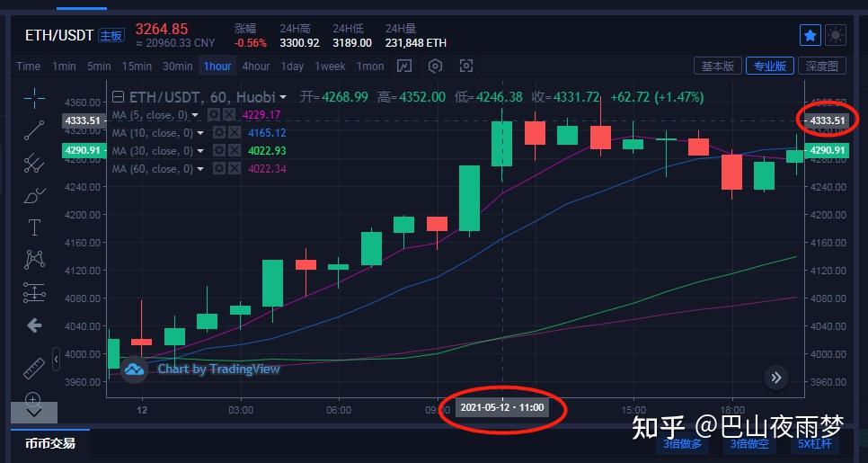Switch to 5min interval

click(x=99, y=67)
